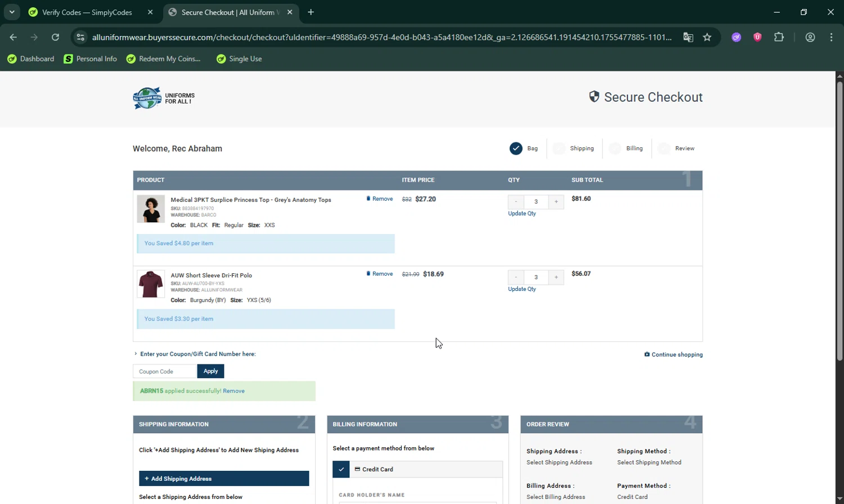Select the Review checkout step
Image resolution: width=844 pixels, height=504 pixels.
(676, 148)
